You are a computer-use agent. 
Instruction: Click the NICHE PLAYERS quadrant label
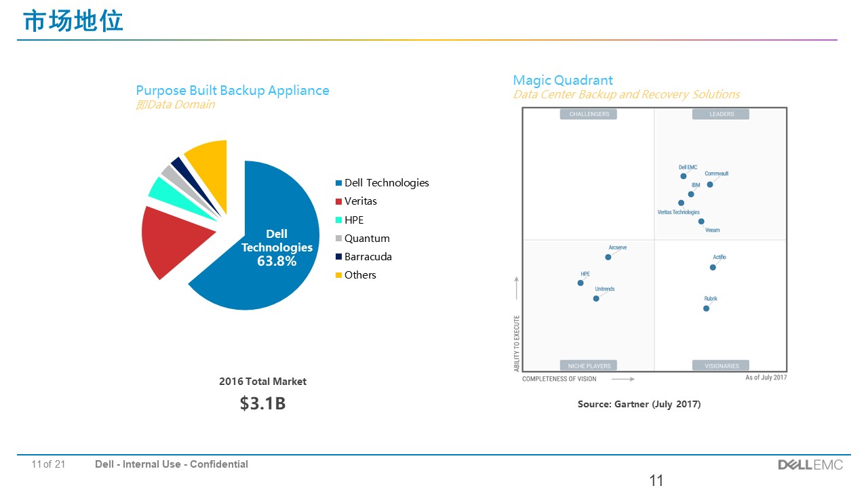click(x=589, y=366)
